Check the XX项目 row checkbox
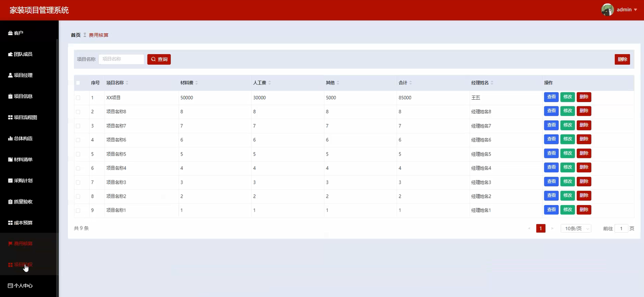Viewport: 644px width, 297px height. coord(78,98)
